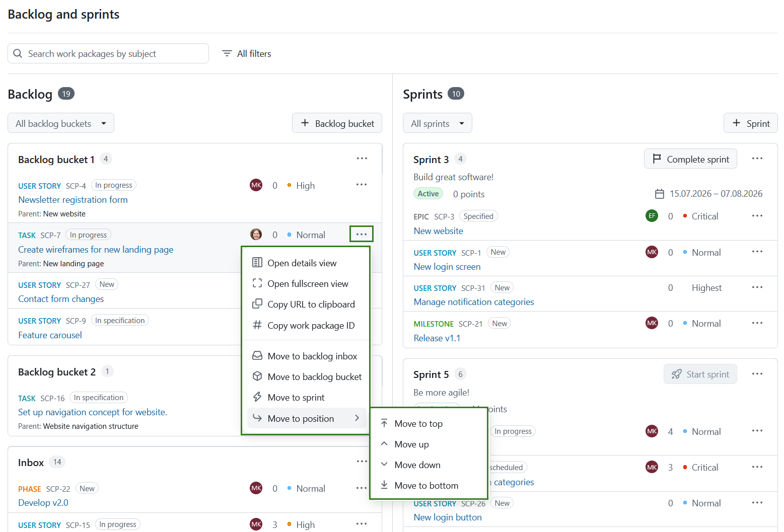Open New login button link

[448, 517]
